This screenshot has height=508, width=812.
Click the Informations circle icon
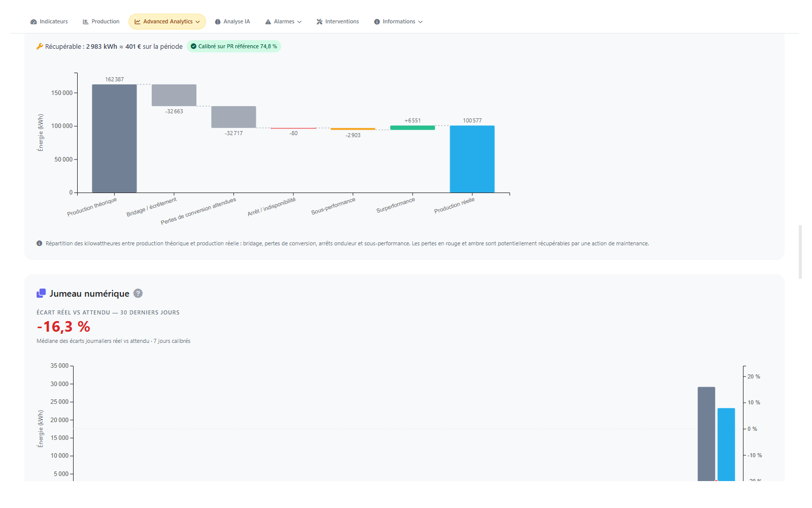click(377, 22)
